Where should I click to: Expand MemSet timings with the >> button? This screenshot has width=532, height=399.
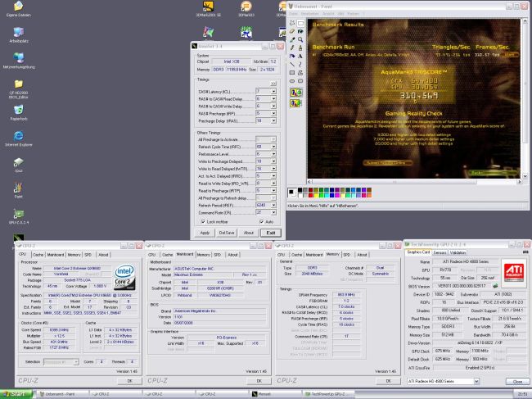273,84
